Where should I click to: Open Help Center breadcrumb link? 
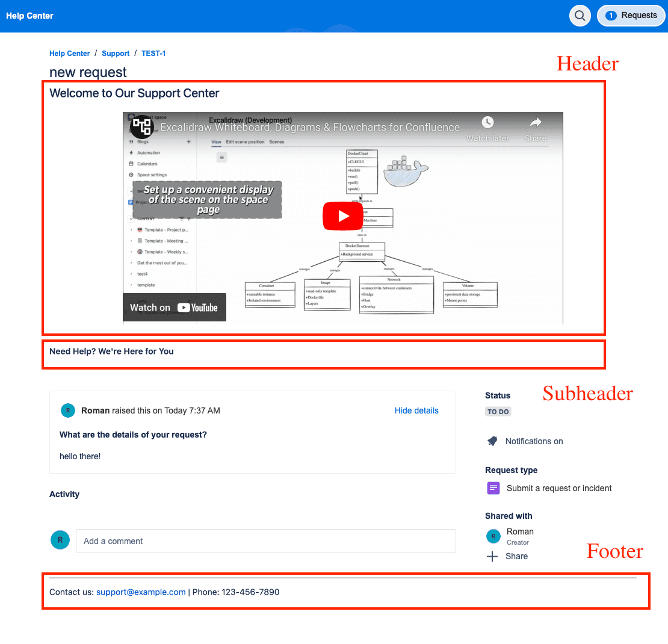[x=69, y=54]
